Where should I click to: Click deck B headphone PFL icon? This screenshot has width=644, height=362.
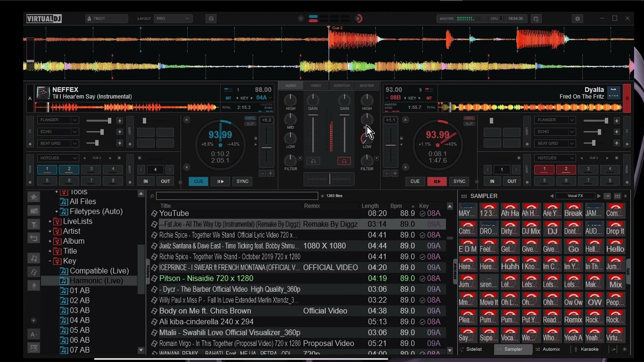(344, 161)
